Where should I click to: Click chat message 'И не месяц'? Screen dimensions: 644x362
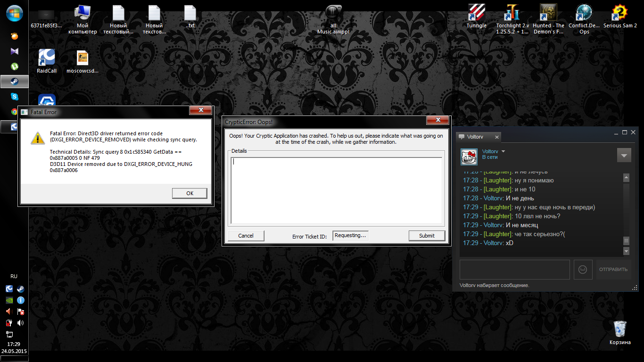[522, 225]
